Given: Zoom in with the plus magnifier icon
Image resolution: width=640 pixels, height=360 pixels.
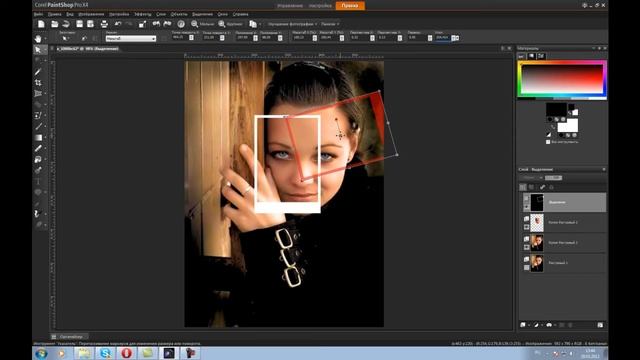Looking at the screenshot, I should (x=222, y=24).
